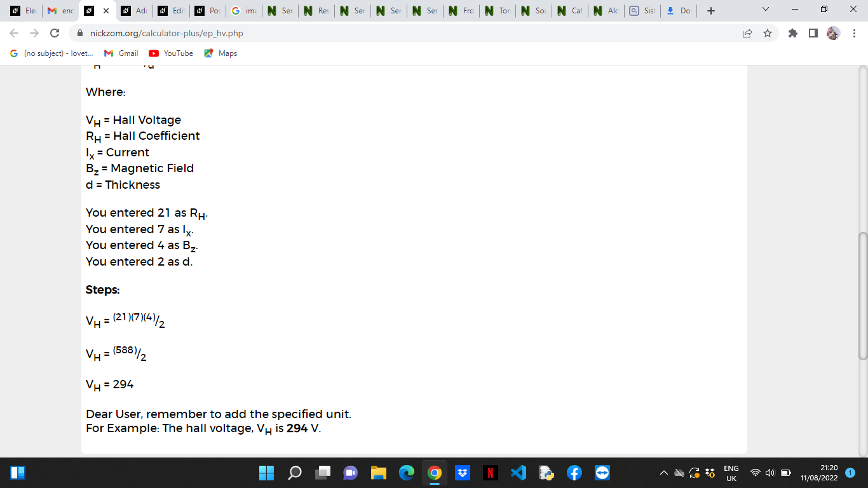The image size is (868, 488).
Task: Click the share page icon in address bar
Action: click(x=747, y=33)
